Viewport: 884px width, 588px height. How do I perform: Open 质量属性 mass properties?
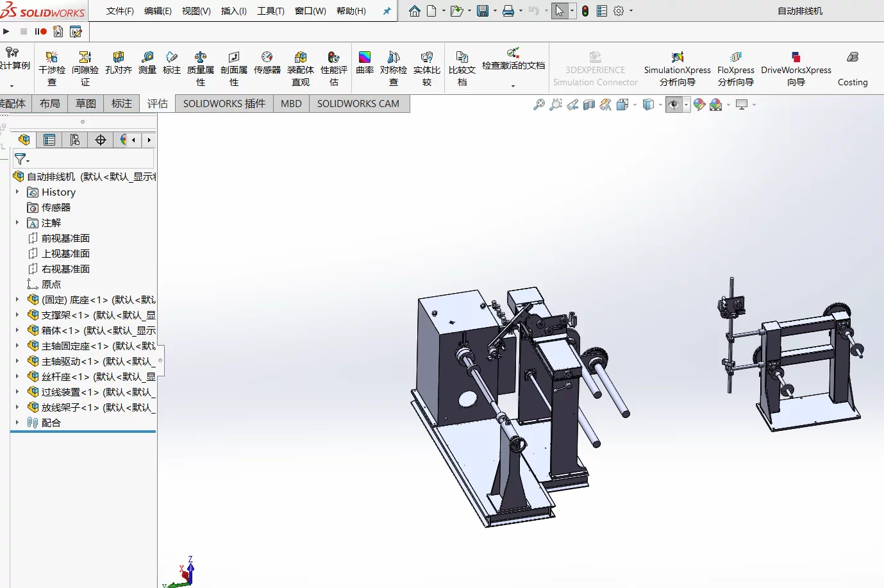pyautogui.click(x=201, y=69)
